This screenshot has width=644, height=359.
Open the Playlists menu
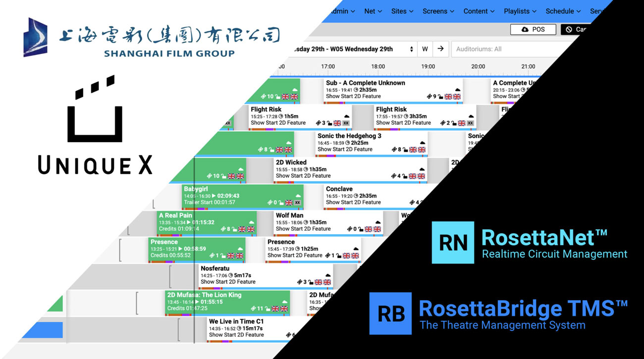pos(521,11)
